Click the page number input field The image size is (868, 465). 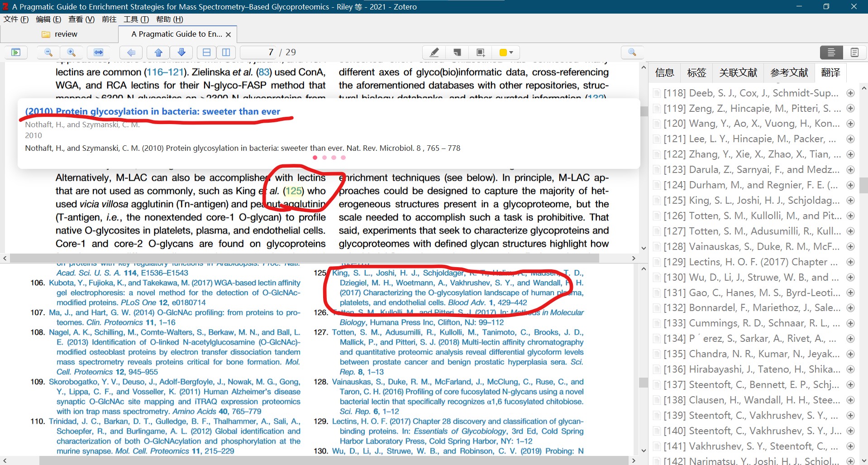tap(262, 52)
